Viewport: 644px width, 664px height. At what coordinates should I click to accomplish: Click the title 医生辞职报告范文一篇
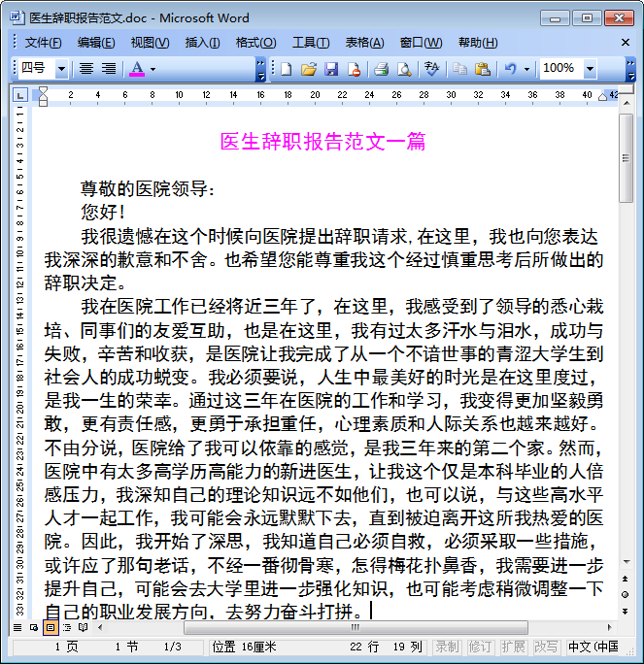point(322,142)
